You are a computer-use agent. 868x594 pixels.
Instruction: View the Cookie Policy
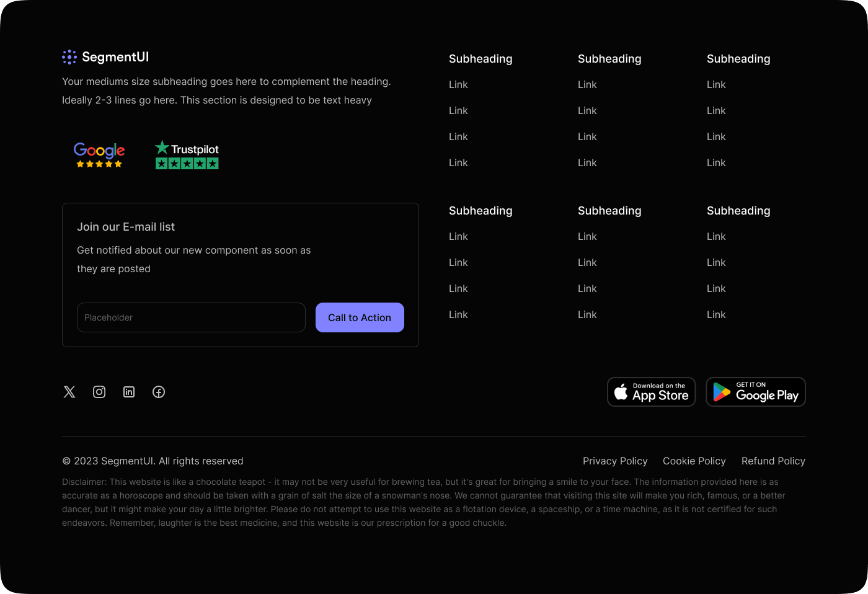(x=694, y=461)
